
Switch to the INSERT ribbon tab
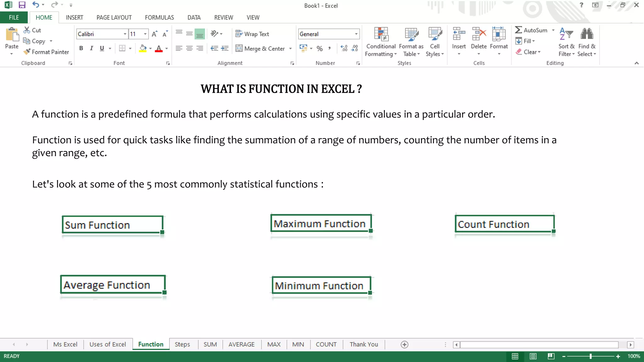(x=75, y=18)
